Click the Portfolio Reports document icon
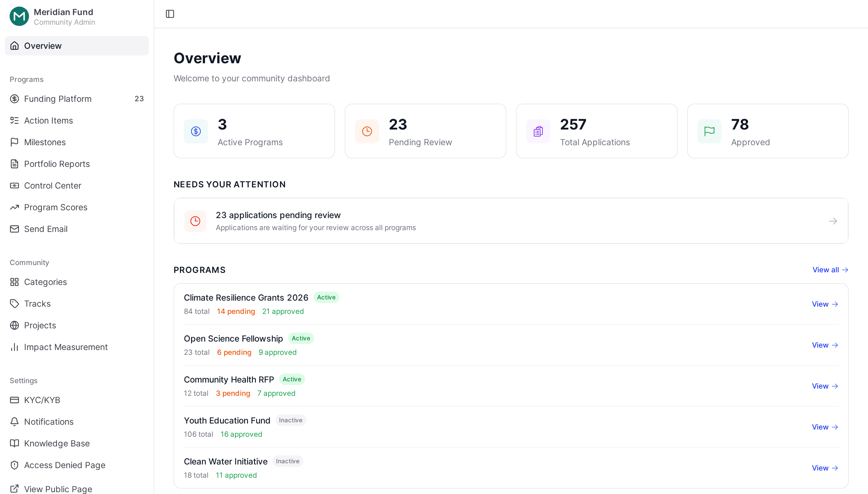The image size is (868, 494). click(x=14, y=164)
